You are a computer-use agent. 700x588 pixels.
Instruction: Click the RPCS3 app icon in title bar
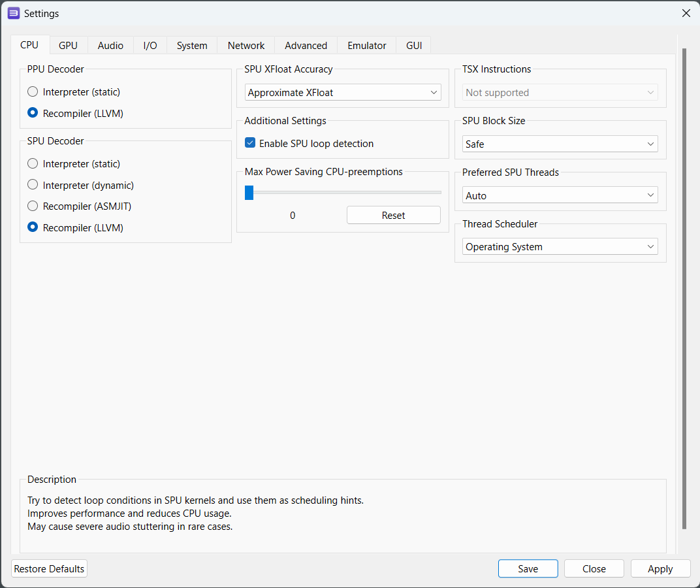[14, 14]
